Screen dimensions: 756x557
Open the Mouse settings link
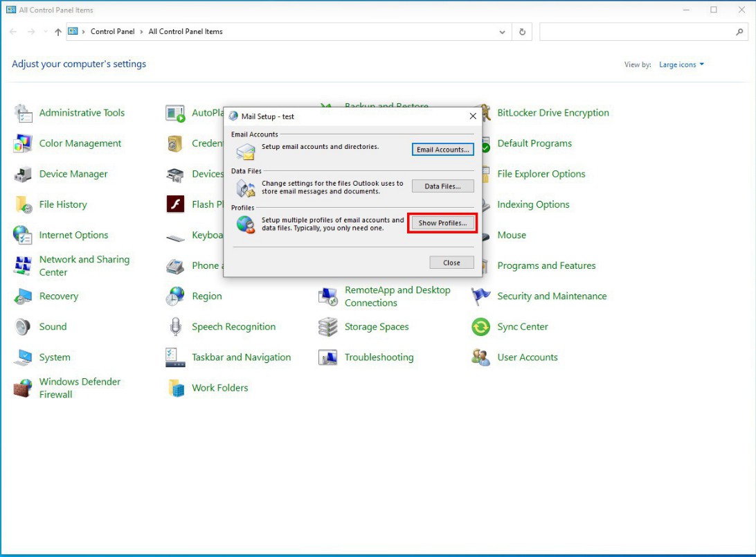pyautogui.click(x=512, y=235)
